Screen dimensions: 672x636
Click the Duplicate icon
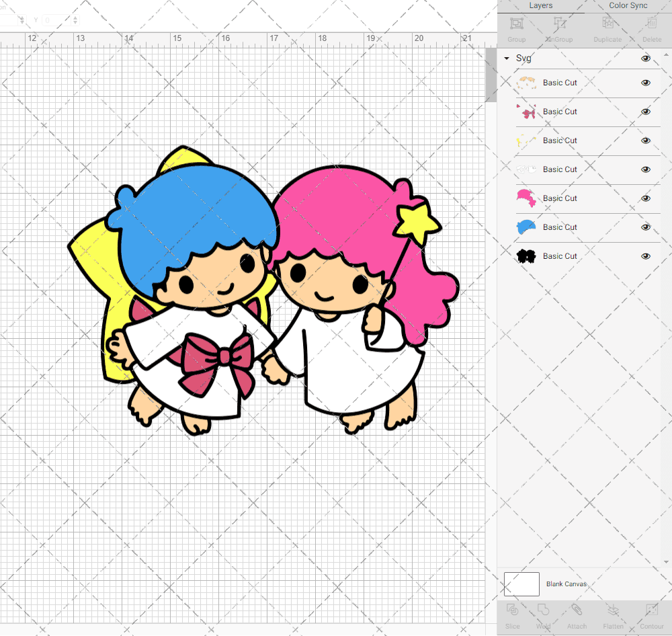[x=607, y=30]
